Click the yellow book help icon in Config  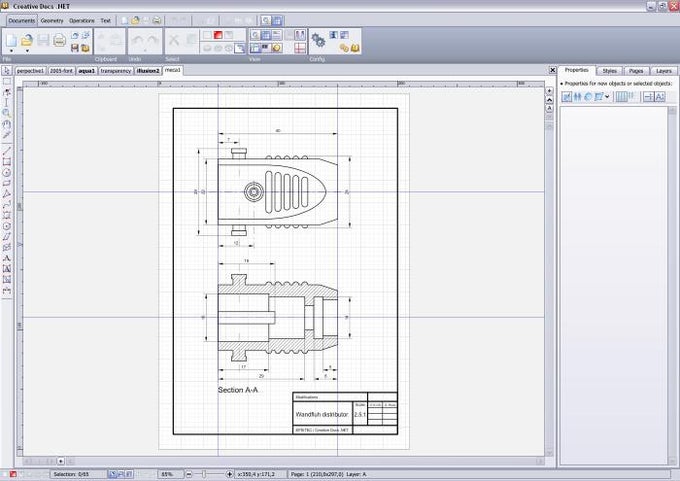click(355, 48)
